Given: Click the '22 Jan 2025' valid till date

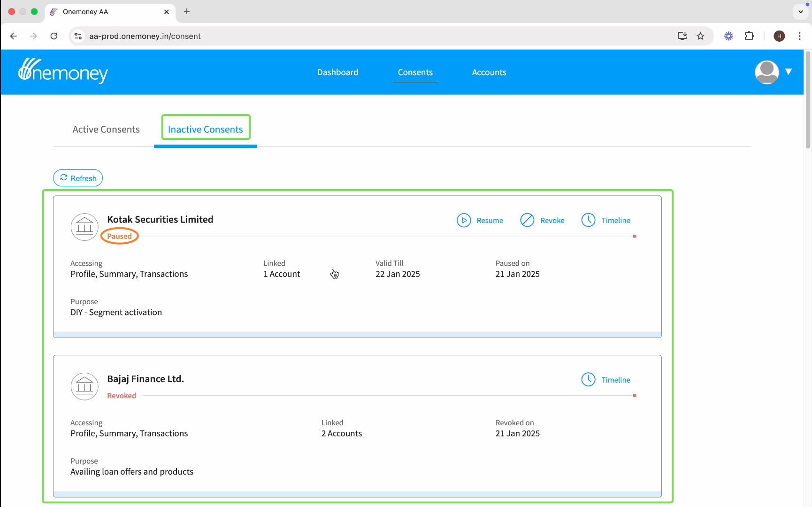Looking at the screenshot, I should click(398, 274).
